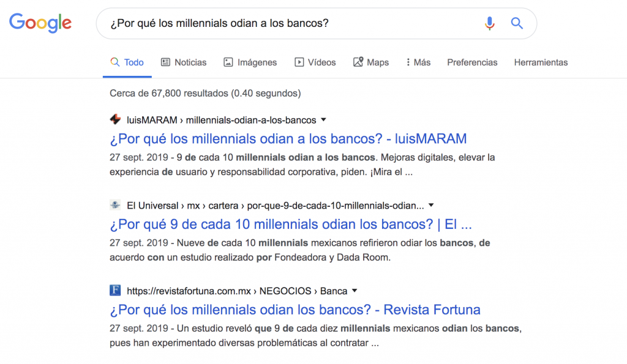627x364 pixels.
Task: Open the Noticias search tab
Action: point(184,62)
